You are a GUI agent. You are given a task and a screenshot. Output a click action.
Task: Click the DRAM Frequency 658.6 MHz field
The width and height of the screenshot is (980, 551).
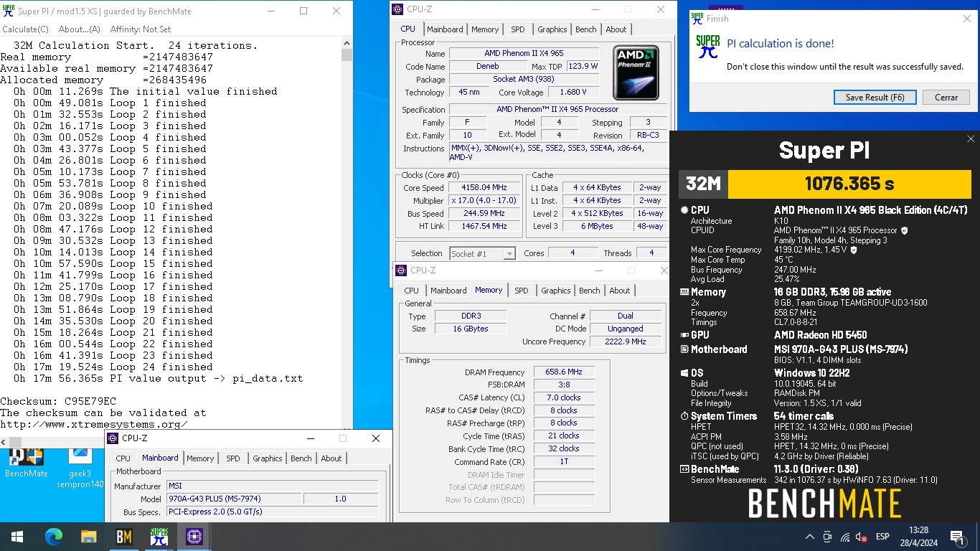click(564, 372)
